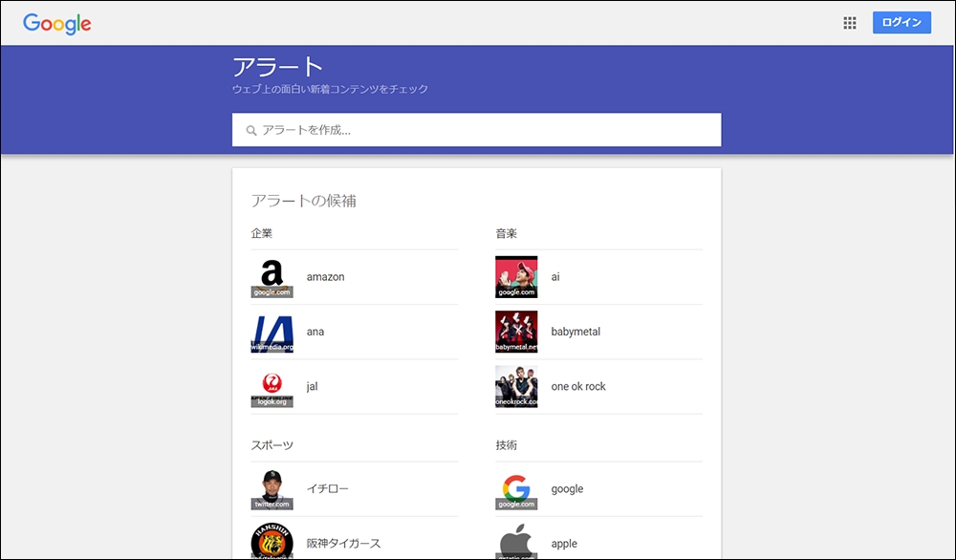Select the babymetal thumbnail
This screenshot has height=560, width=956.
pos(516,332)
